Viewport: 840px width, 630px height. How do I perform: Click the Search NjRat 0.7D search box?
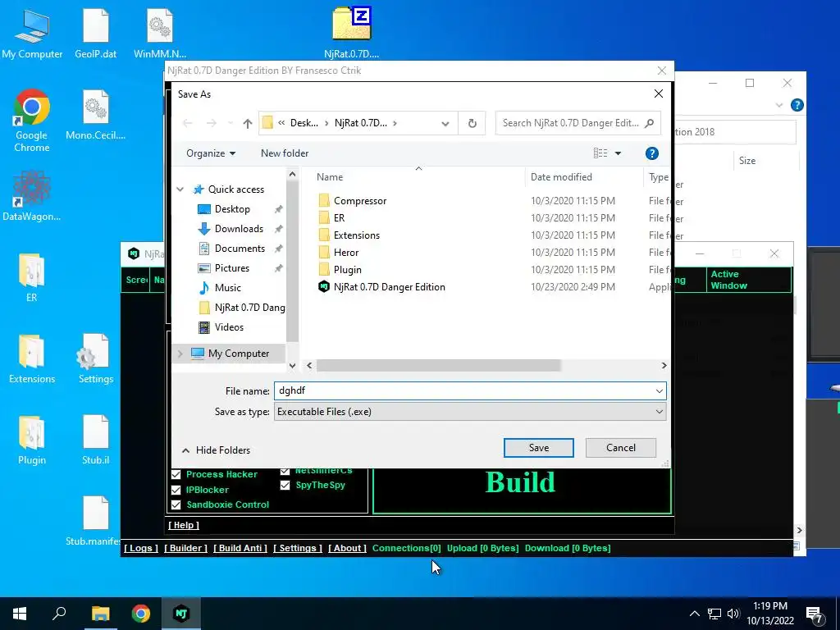coord(577,123)
